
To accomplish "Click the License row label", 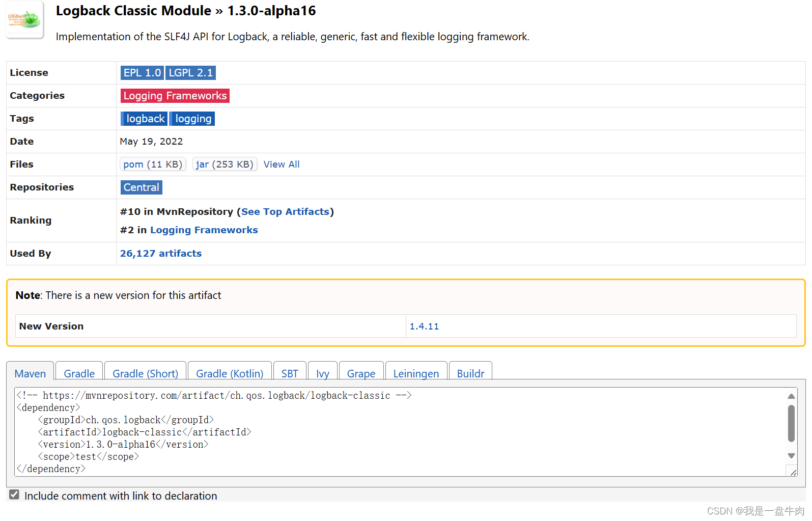I will click(29, 73).
